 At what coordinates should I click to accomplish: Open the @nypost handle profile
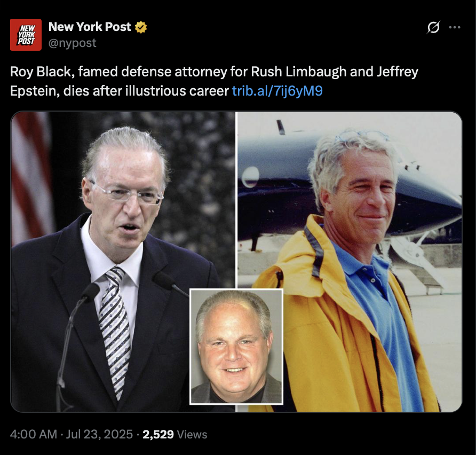(72, 43)
